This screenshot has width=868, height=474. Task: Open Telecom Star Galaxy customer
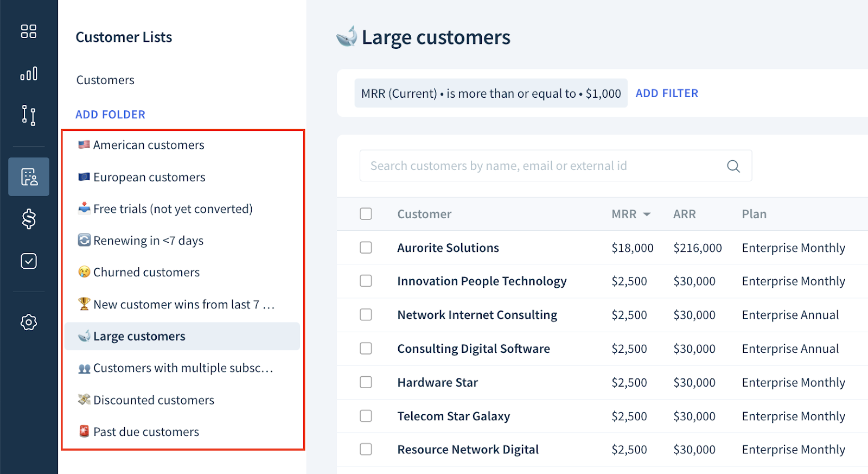pyautogui.click(x=454, y=416)
